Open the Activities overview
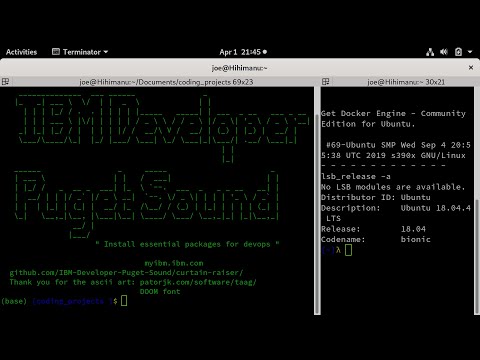 pos(21,52)
